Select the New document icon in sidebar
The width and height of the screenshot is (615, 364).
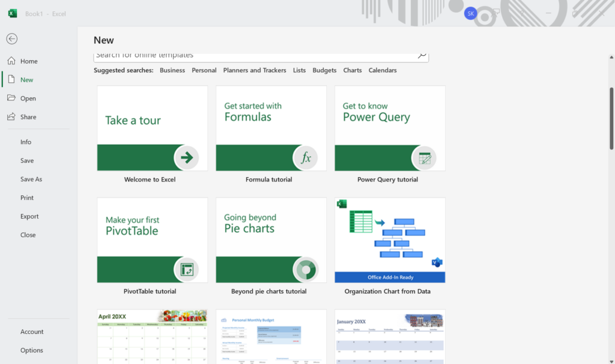click(x=11, y=79)
